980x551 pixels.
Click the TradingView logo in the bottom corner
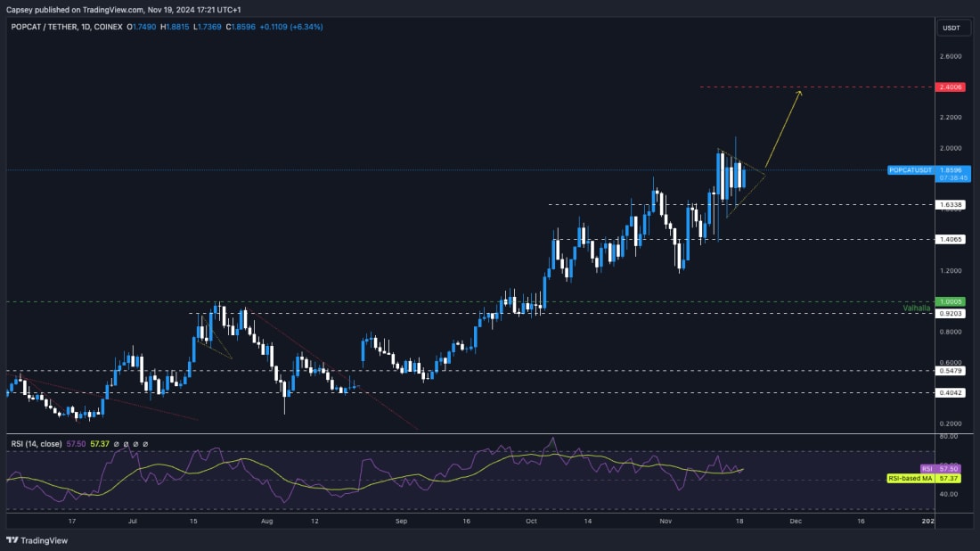(37, 539)
